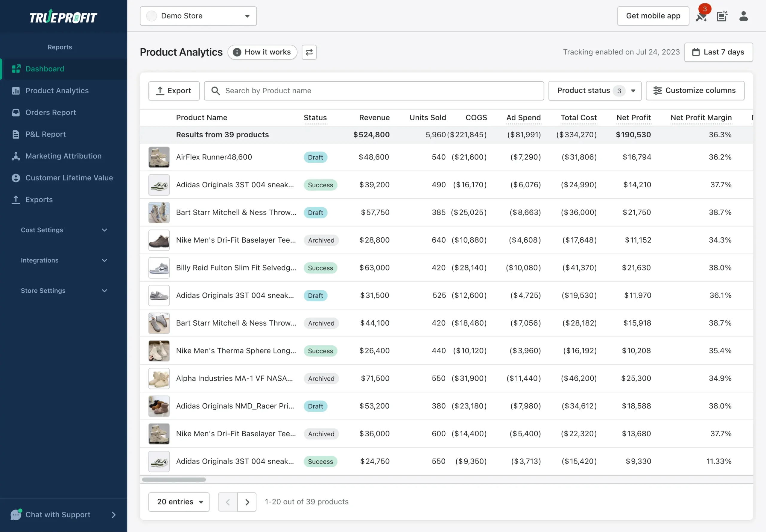Click the upload arrow icon in Export button

coord(160,91)
